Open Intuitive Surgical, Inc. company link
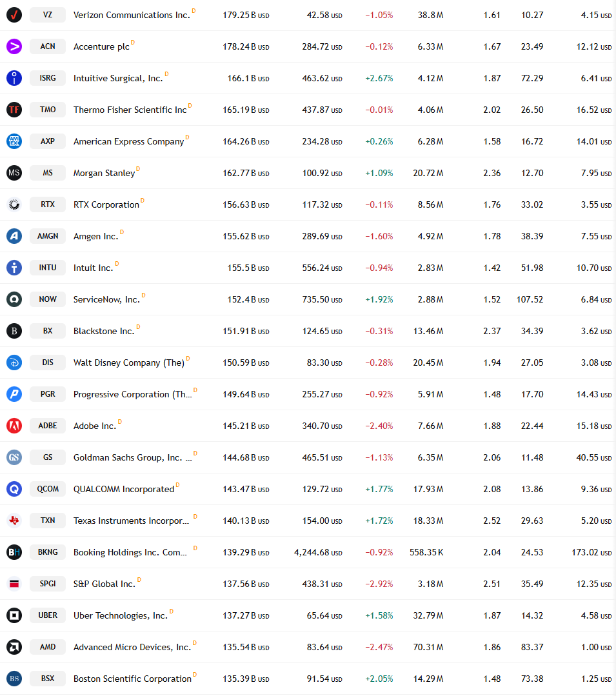This screenshot has height=696, width=616. [118, 78]
